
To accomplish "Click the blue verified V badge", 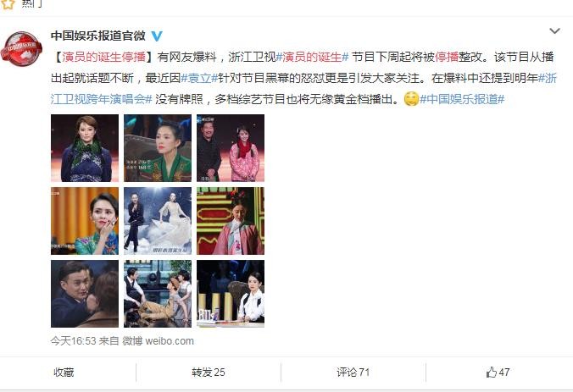I will tap(157, 36).
